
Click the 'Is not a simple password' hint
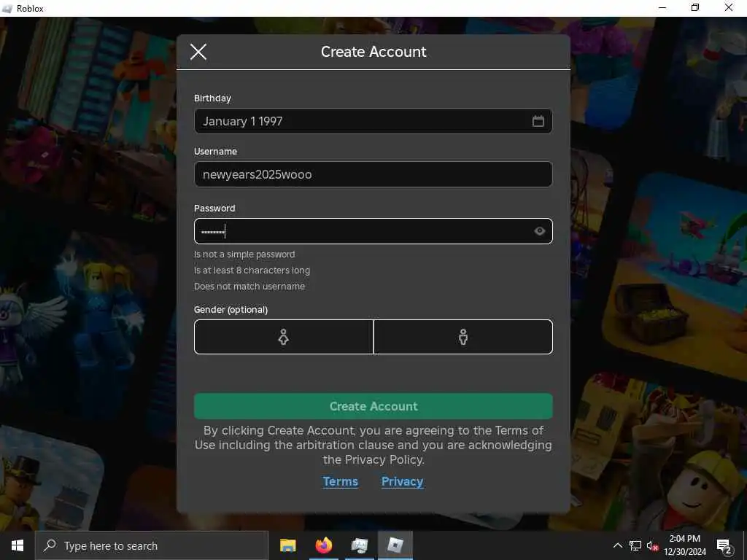(x=244, y=254)
